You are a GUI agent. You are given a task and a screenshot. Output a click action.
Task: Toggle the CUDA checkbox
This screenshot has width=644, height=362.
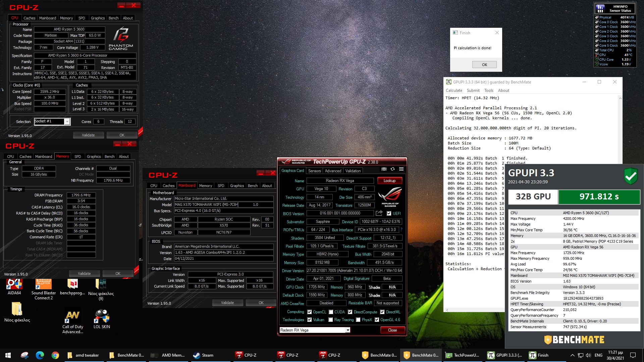[331, 312]
